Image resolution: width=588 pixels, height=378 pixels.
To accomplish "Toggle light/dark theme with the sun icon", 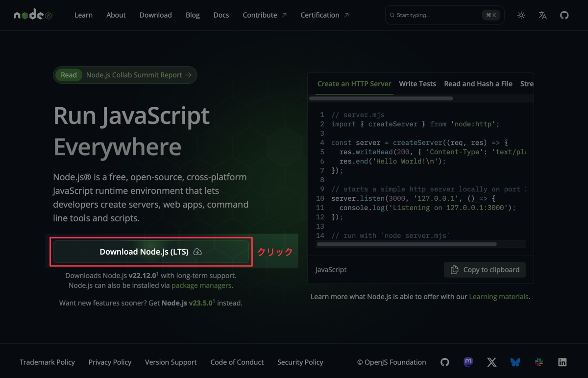I will 521,15.
